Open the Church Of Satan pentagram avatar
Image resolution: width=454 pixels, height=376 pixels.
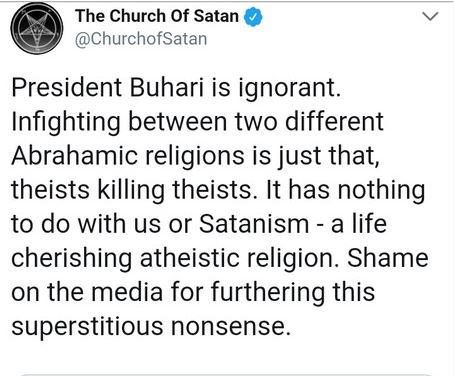pos(37,28)
